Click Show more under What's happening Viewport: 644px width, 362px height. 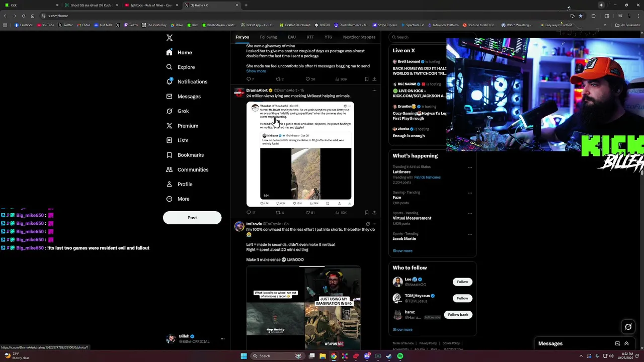coord(403,251)
